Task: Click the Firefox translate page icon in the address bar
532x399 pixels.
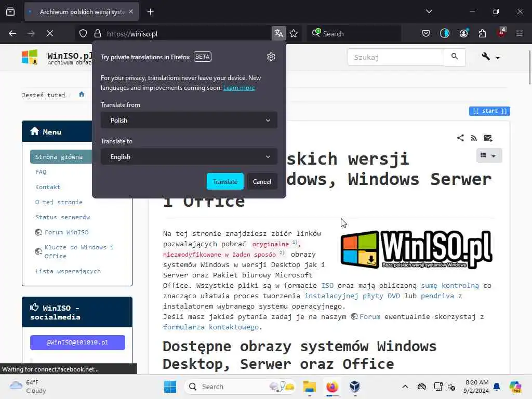Action: [x=279, y=33]
